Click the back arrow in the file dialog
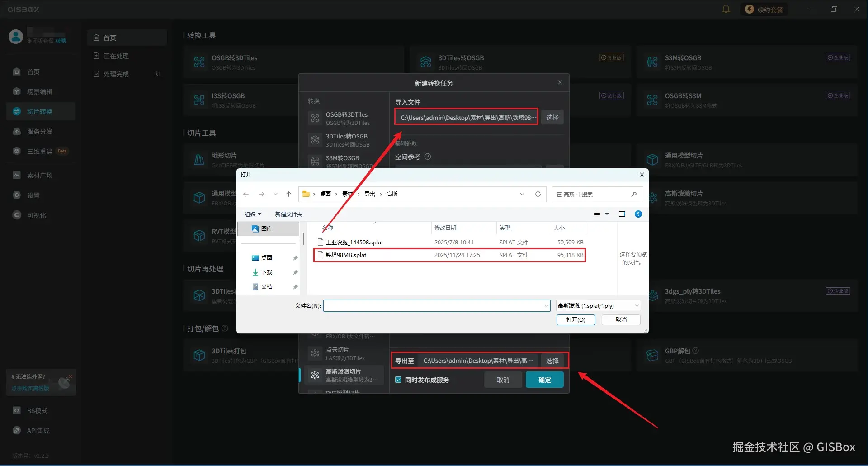The height and width of the screenshot is (466, 868). pos(246,194)
